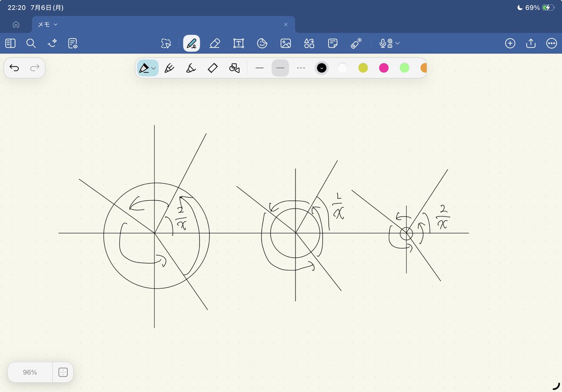Pick the light green color swatch

coord(405,68)
